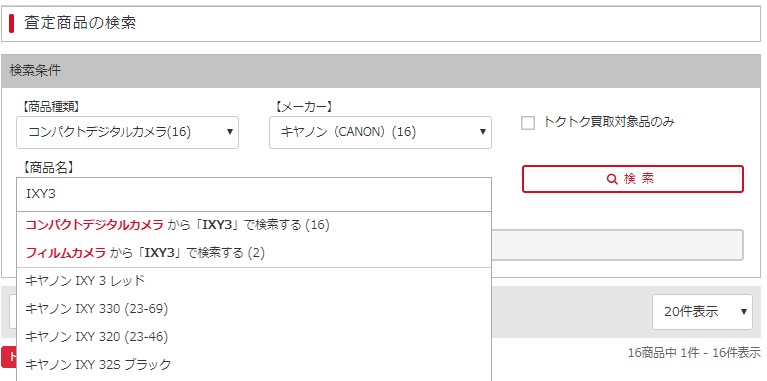The image size is (767, 381).
Task: Open the メーカー manufacturer dropdown
Action: 380,132
